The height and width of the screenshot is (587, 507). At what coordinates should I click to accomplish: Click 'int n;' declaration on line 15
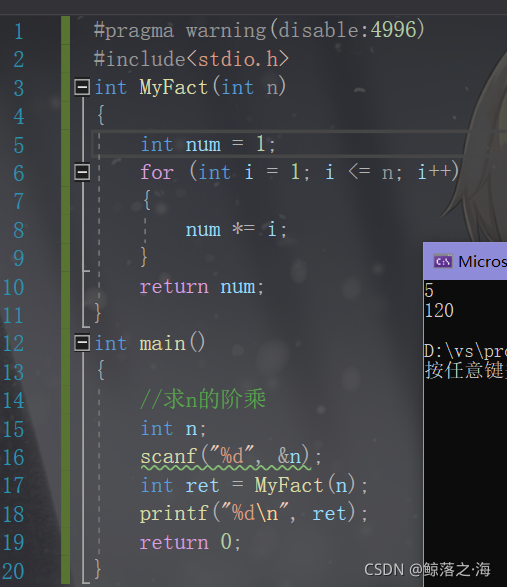click(x=173, y=429)
